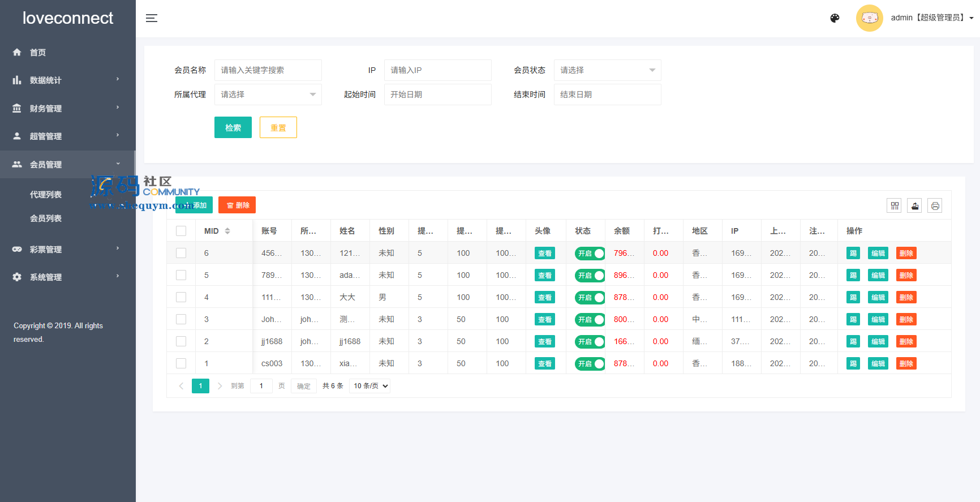Tick the checkbox for member row 3

[181, 319]
